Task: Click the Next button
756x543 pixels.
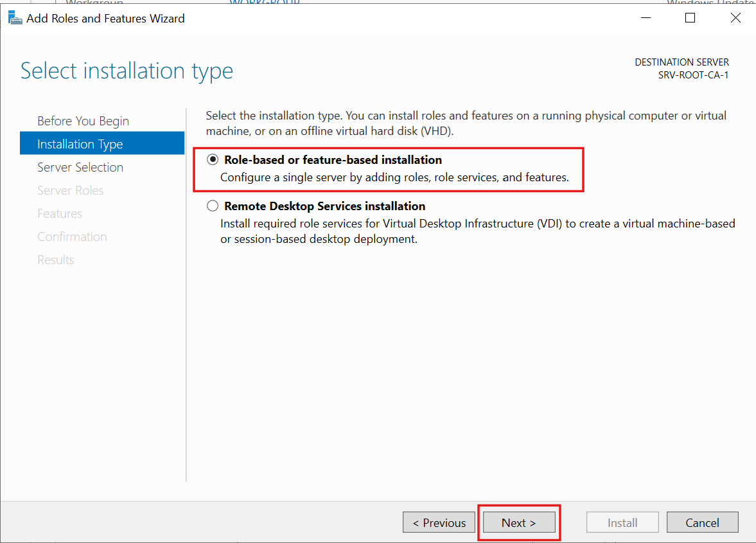Action: 518,522
